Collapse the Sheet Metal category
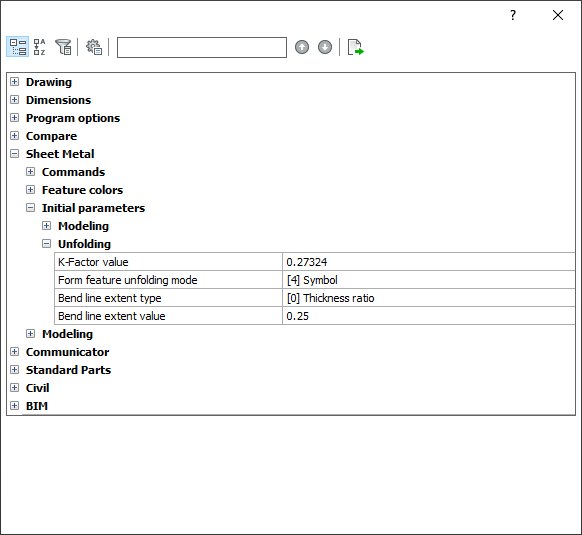The height and width of the screenshot is (535, 582). pos(14,154)
